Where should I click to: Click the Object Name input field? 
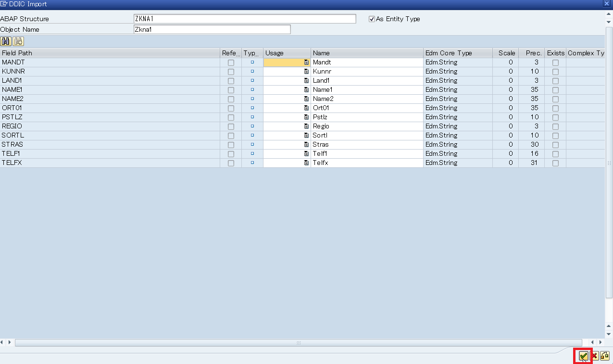tap(212, 29)
